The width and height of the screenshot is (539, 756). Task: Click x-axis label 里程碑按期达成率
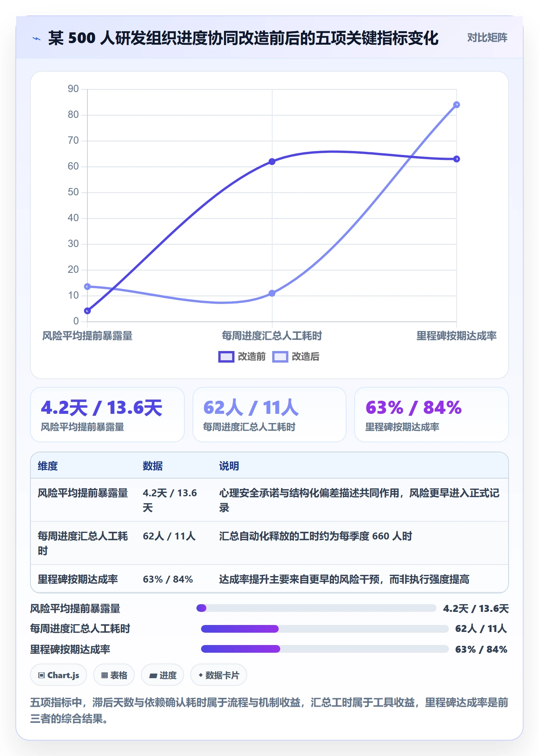click(456, 336)
